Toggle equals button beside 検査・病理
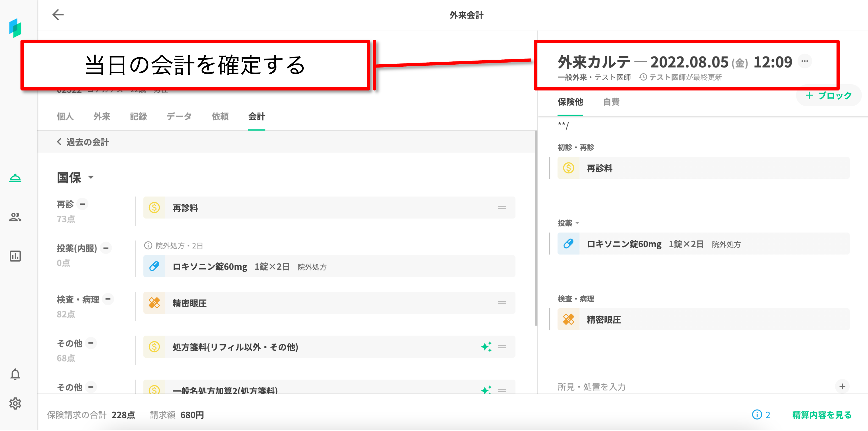 (108, 299)
